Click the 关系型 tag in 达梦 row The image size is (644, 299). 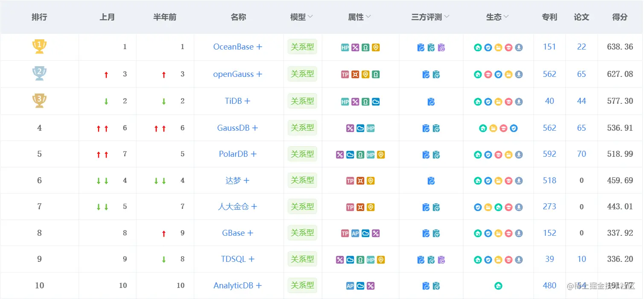pyautogui.click(x=303, y=181)
